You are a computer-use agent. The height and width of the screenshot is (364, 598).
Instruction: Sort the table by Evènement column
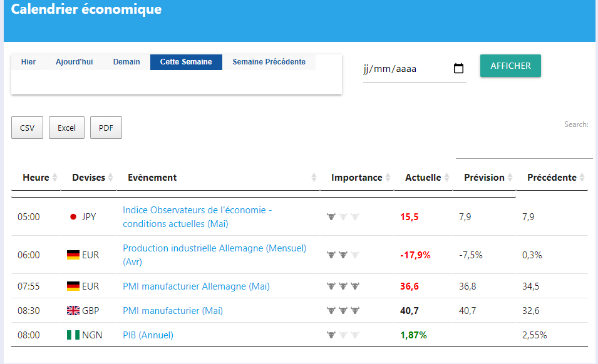[218, 178]
